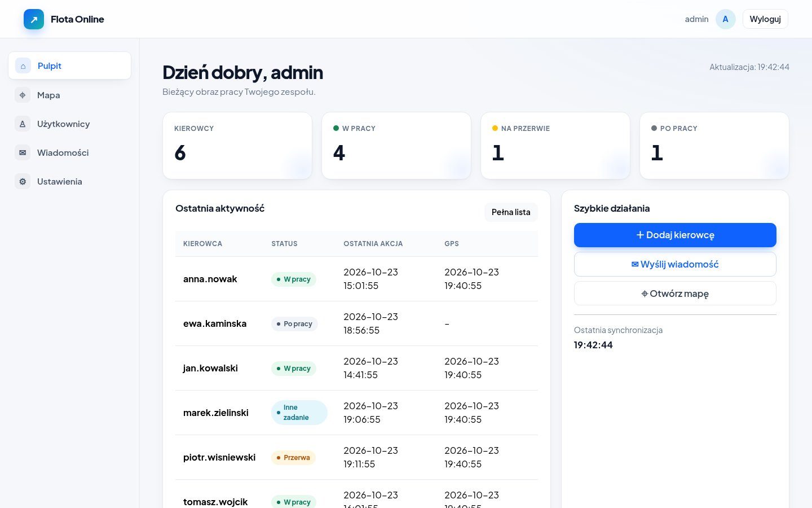Click Wyślij wiadomość quick action
812x508 pixels.
(675, 264)
